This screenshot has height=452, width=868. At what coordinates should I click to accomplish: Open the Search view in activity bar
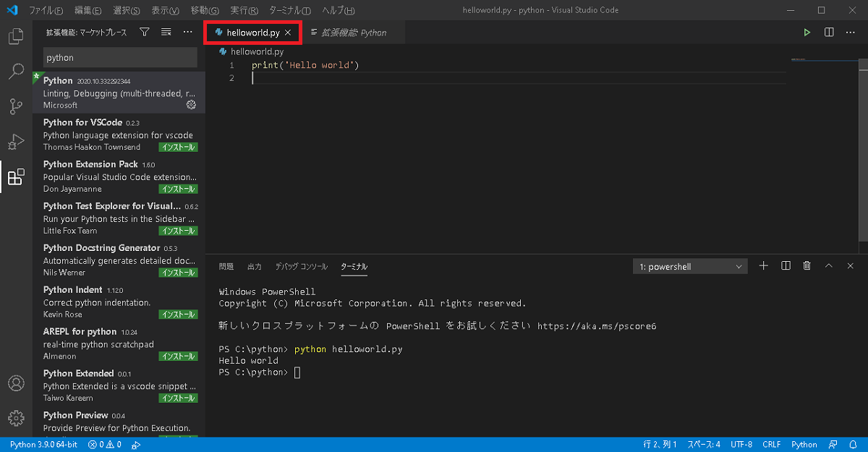click(16, 71)
